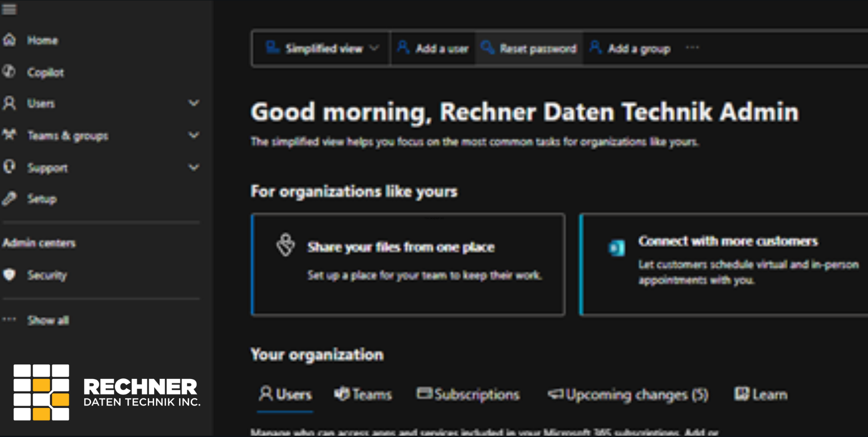Open Copilot from the sidebar icon
The image size is (868, 437).
pyautogui.click(x=10, y=72)
